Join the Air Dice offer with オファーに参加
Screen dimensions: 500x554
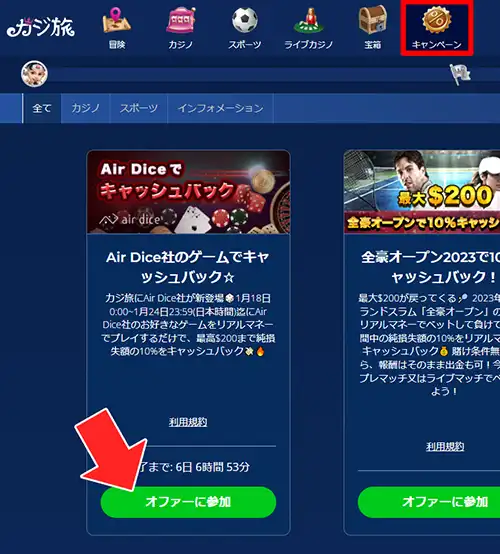pyautogui.click(x=188, y=502)
